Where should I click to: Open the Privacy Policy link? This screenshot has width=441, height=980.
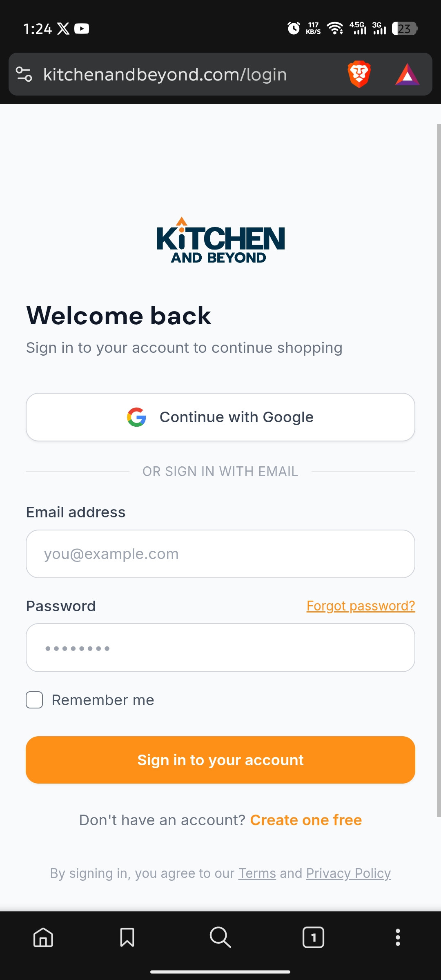[348, 873]
